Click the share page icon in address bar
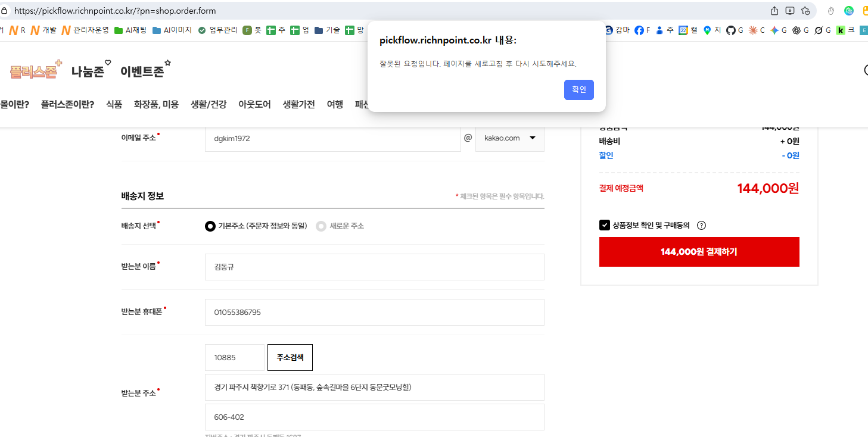 (x=774, y=11)
